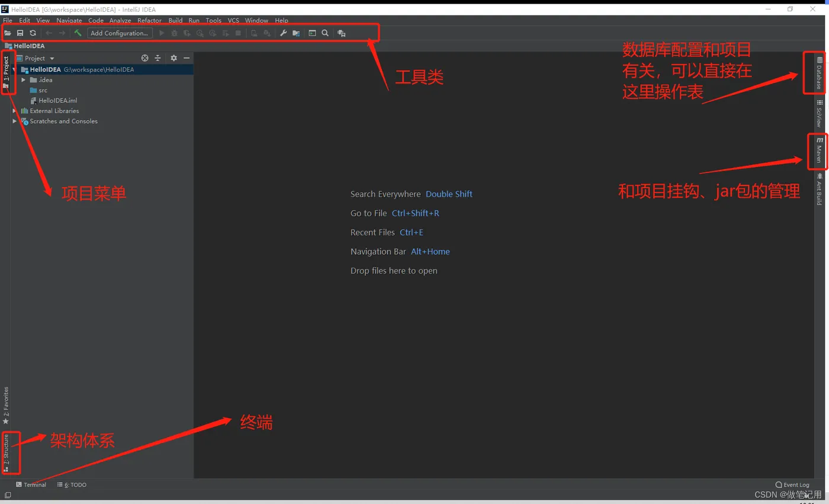
Task: Open the Terminal tool window
Action: pos(31,484)
